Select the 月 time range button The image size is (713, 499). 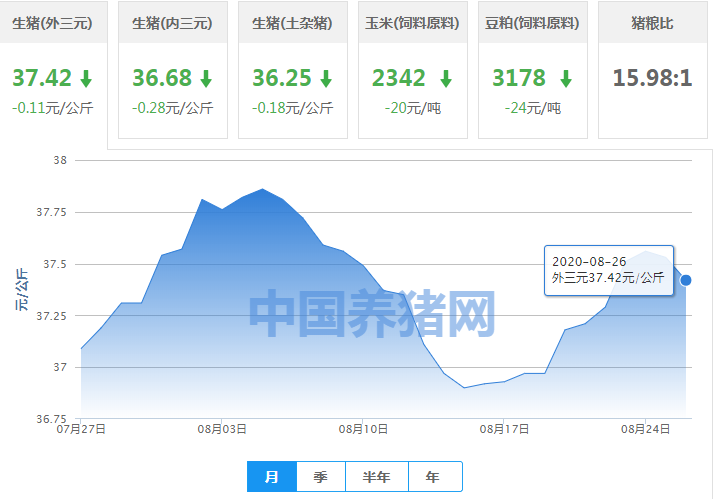[x=271, y=477]
